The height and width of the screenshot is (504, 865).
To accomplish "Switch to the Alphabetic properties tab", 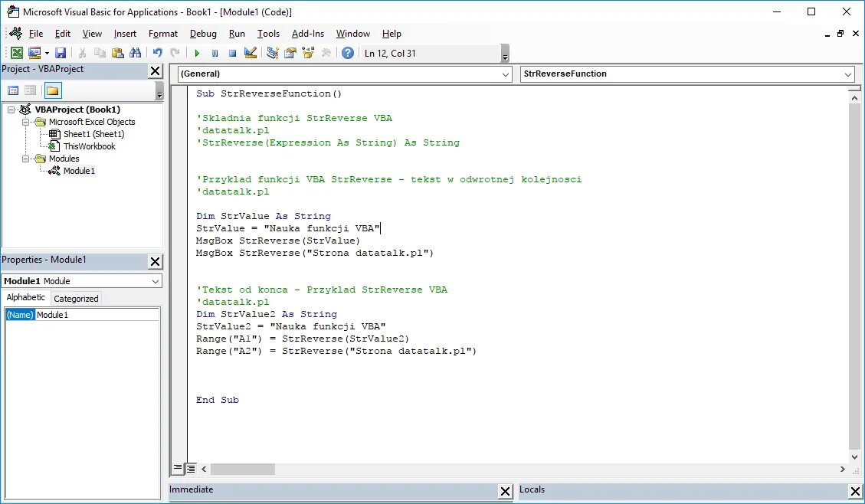I will tap(26, 297).
